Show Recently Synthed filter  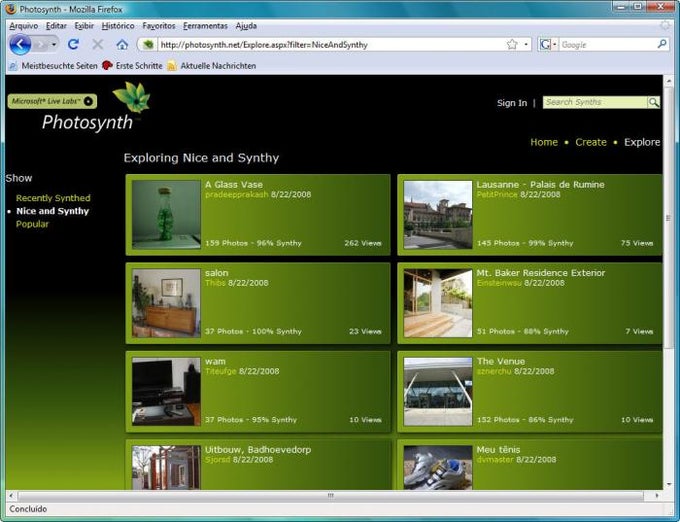(53, 198)
